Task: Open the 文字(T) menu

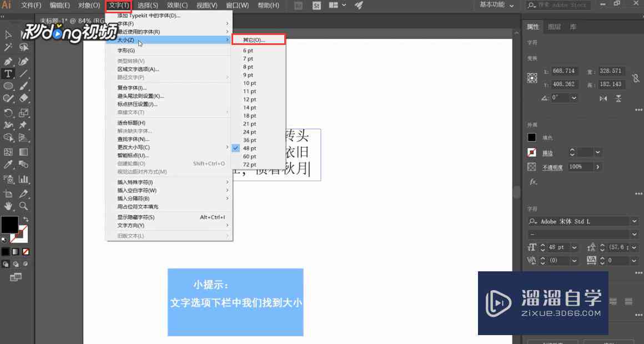Action: point(119,6)
